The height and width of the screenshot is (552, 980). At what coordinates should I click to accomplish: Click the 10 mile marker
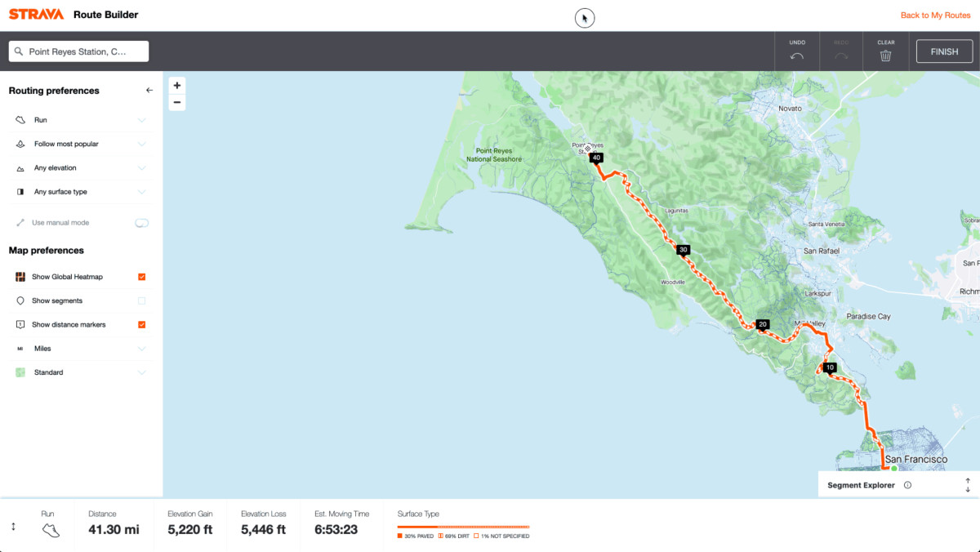click(831, 368)
